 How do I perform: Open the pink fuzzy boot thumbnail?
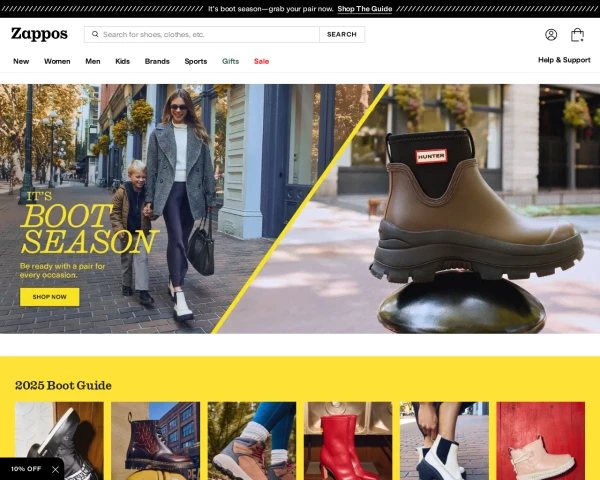click(540, 441)
